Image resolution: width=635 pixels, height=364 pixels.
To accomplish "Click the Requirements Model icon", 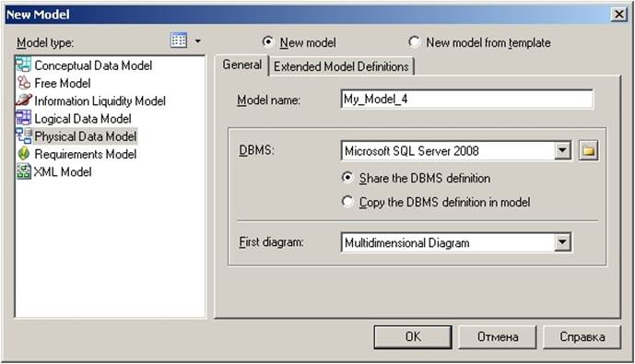I will [x=23, y=154].
